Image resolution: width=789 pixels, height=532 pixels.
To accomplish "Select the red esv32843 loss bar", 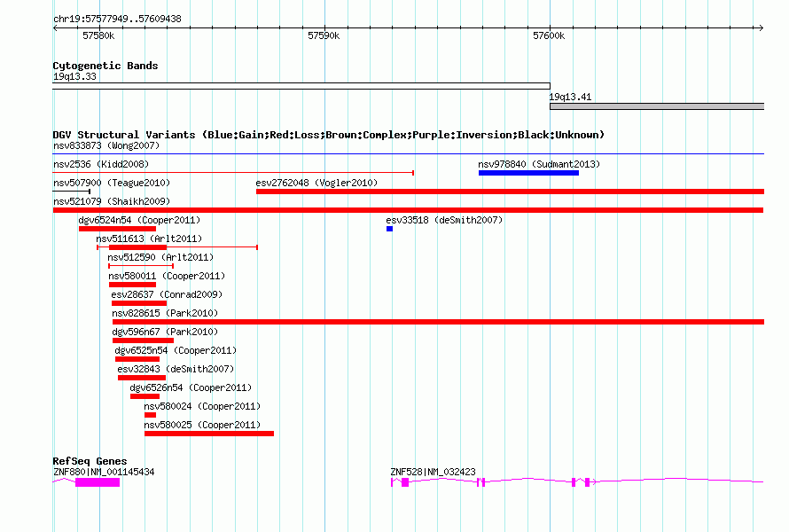I will point(142,378).
